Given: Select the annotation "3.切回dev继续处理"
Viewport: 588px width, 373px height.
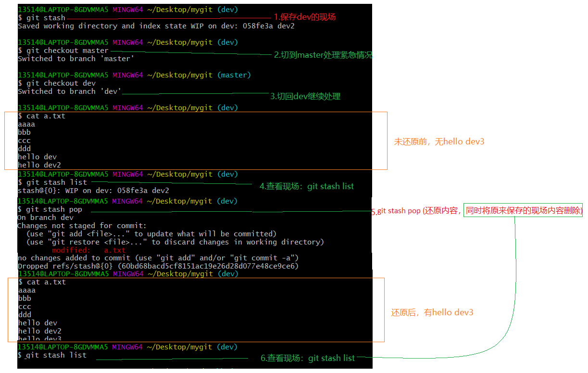Looking at the screenshot, I should pyautogui.click(x=305, y=96).
